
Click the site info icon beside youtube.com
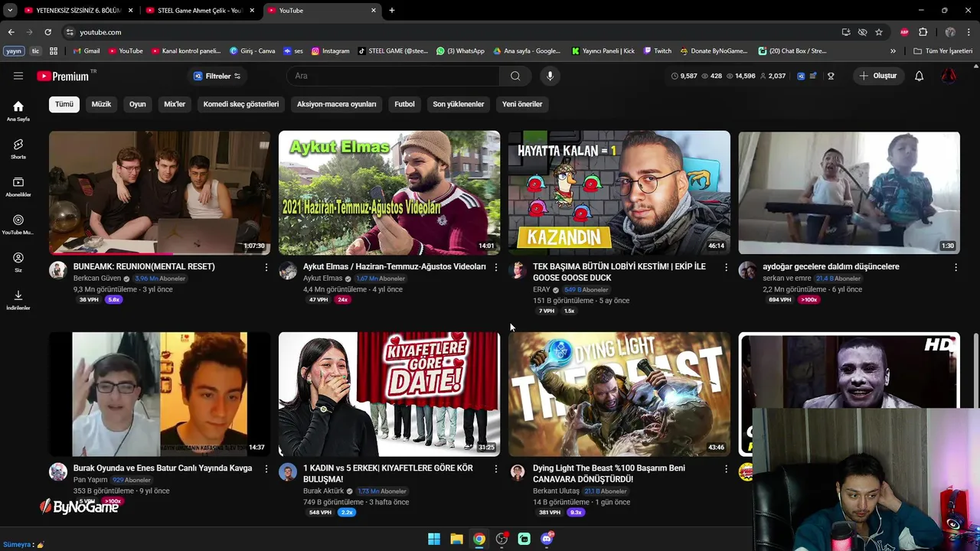[x=70, y=32]
